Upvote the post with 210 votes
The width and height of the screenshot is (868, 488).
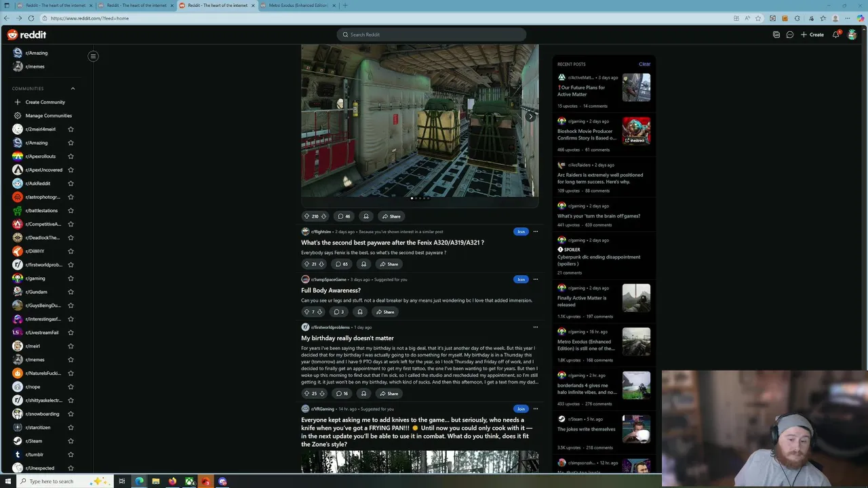coord(307,216)
